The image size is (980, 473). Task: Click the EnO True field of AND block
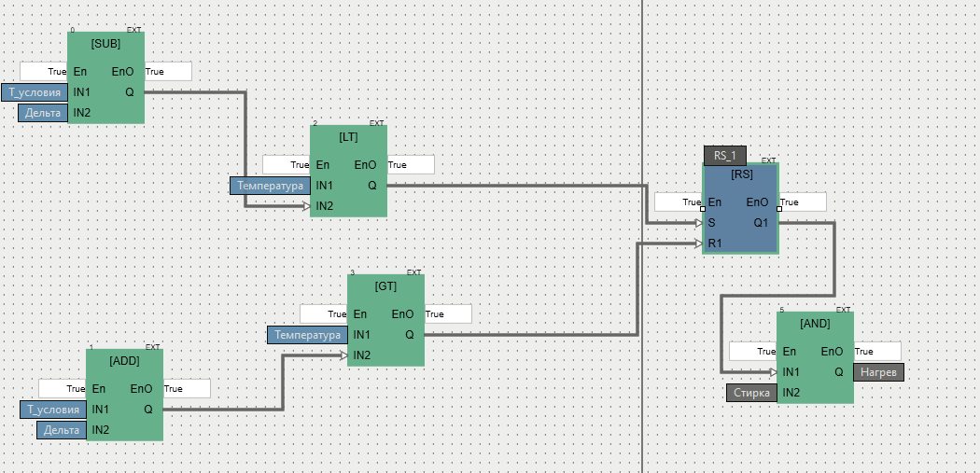(x=877, y=352)
